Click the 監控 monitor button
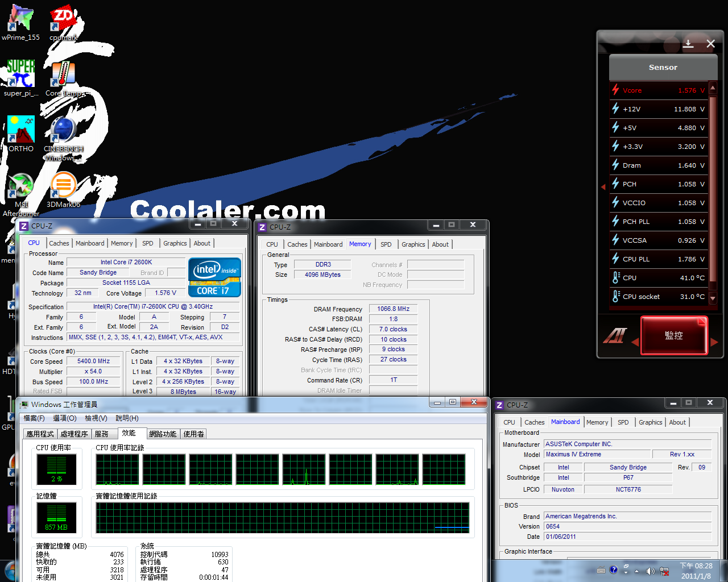 pyautogui.click(x=674, y=335)
